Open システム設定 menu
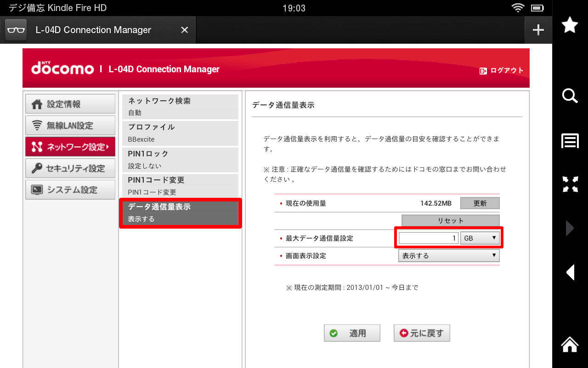The image size is (588, 368). (x=70, y=190)
